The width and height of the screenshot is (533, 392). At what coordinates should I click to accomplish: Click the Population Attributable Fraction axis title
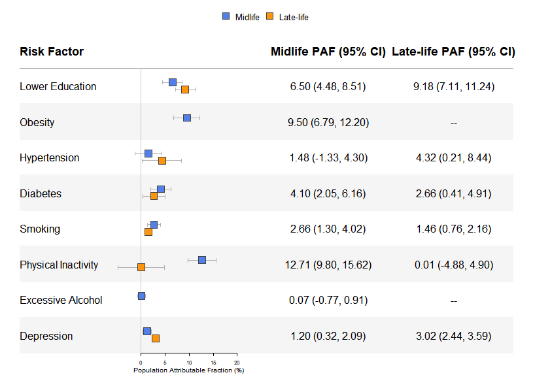click(x=188, y=370)
